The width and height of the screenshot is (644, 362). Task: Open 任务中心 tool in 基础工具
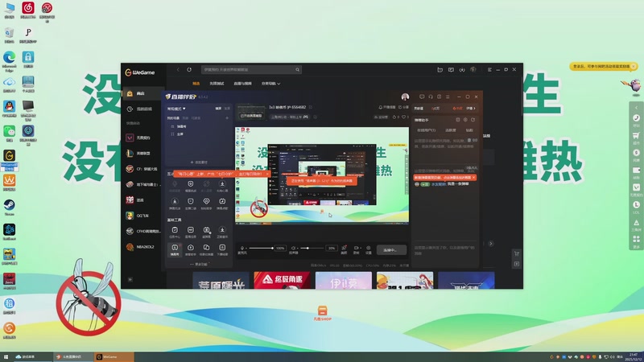175,232
